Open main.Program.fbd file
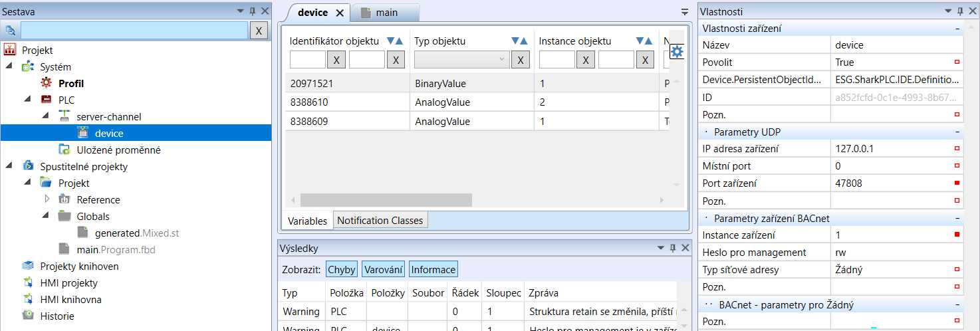 pyautogui.click(x=116, y=250)
